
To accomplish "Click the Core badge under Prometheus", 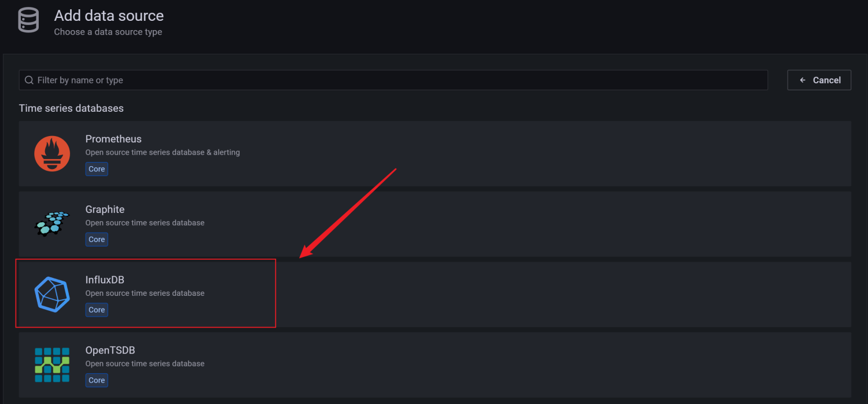I will pos(97,169).
